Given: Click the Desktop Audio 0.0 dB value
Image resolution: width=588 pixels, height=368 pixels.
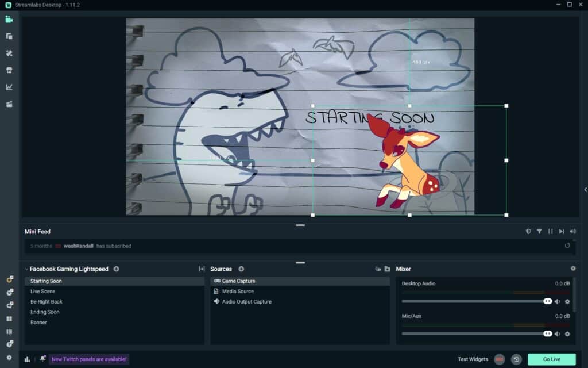Looking at the screenshot, I should click(563, 283).
